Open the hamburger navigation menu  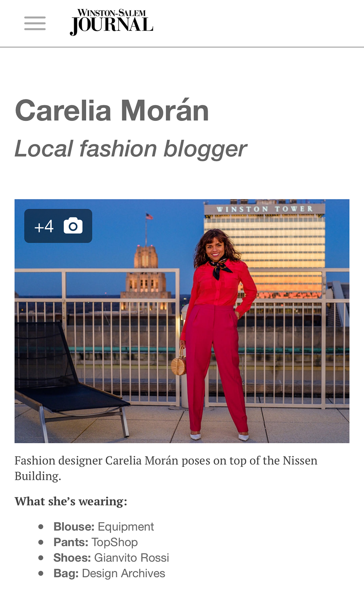pos(35,23)
